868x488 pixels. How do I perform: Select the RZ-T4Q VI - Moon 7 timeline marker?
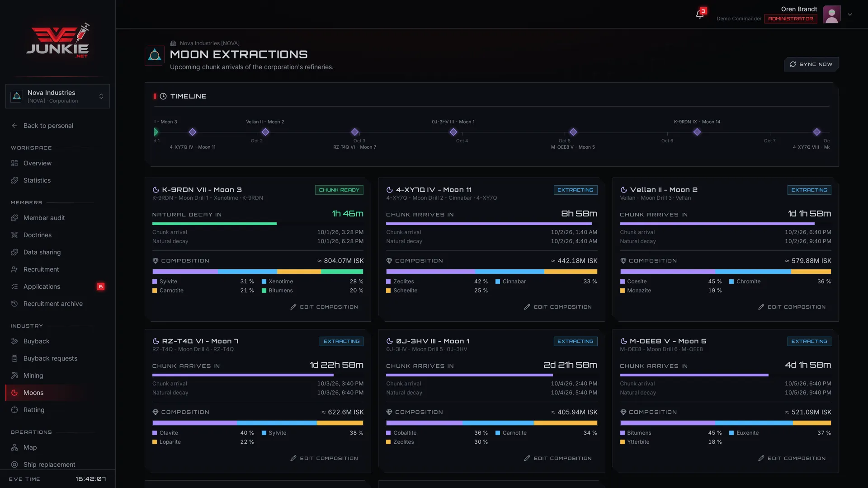(355, 132)
